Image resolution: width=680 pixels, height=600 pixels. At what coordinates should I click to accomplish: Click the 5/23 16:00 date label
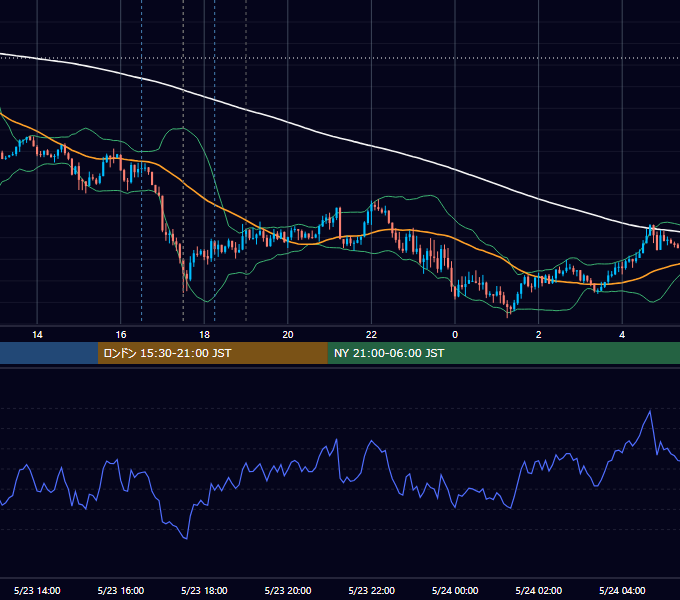pos(121,590)
